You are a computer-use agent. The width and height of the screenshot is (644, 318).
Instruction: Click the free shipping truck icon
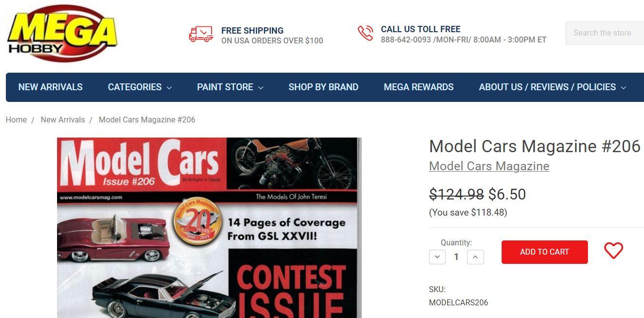point(201,34)
